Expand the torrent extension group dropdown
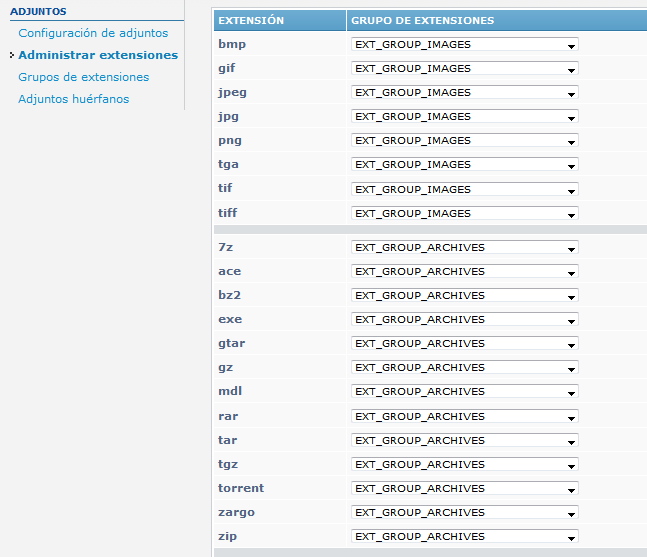647x557 pixels. tap(464, 489)
